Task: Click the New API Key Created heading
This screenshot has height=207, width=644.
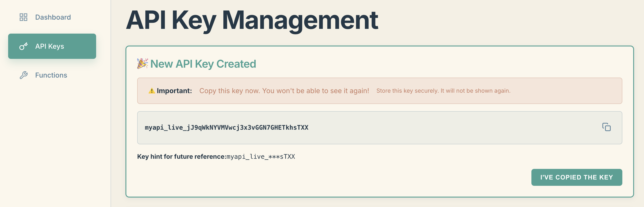Action: tap(203, 64)
